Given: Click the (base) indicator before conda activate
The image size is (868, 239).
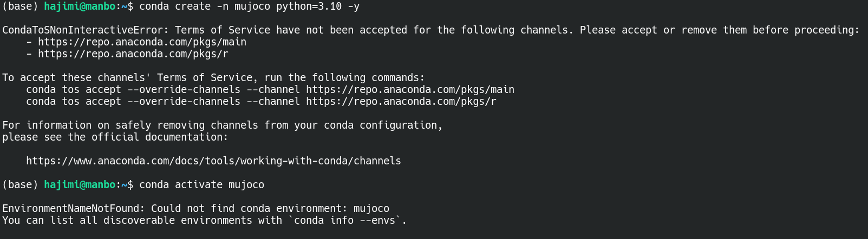Looking at the screenshot, I should 20,185.
